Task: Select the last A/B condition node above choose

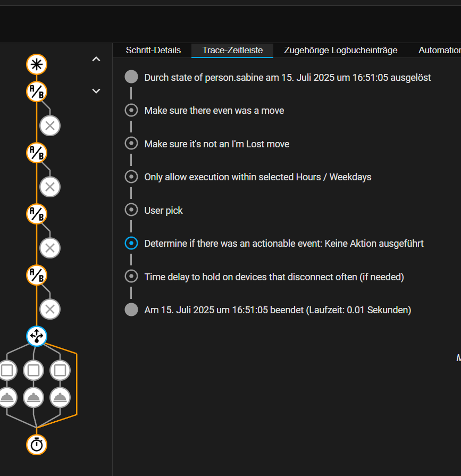Action: (x=37, y=275)
